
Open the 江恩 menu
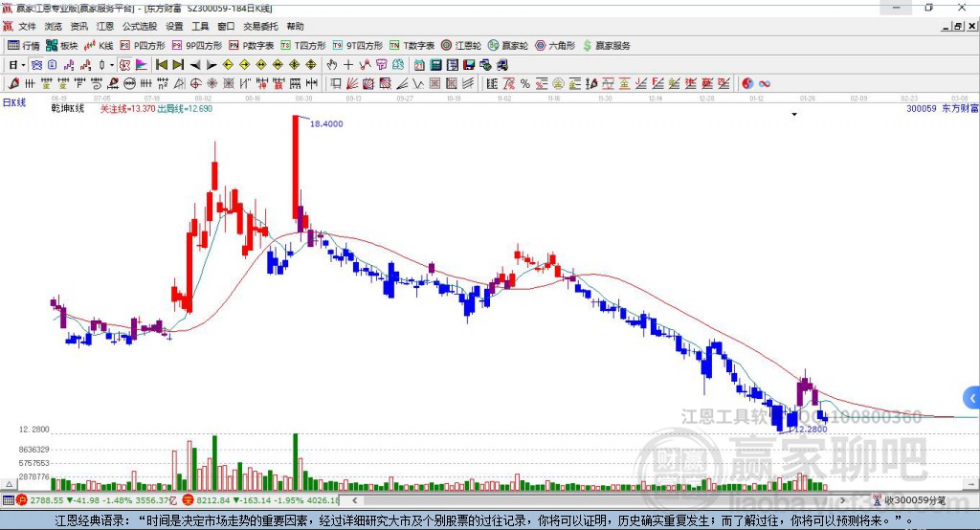coord(105,26)
